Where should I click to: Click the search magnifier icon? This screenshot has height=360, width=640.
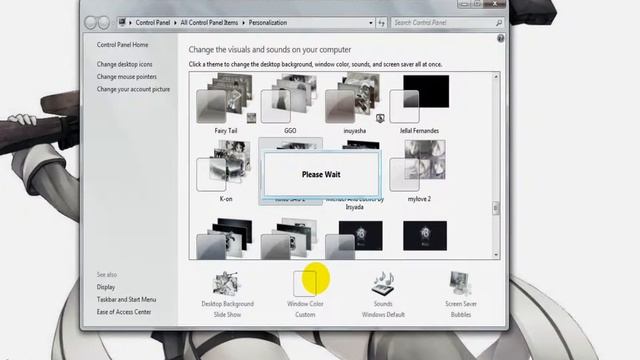498,23
